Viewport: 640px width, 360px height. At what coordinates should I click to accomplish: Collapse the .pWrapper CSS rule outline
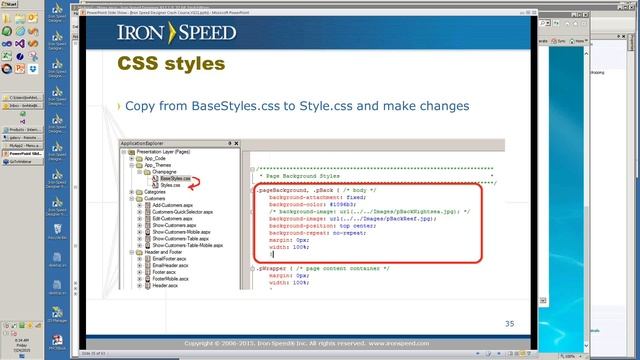tap(252, 269)
